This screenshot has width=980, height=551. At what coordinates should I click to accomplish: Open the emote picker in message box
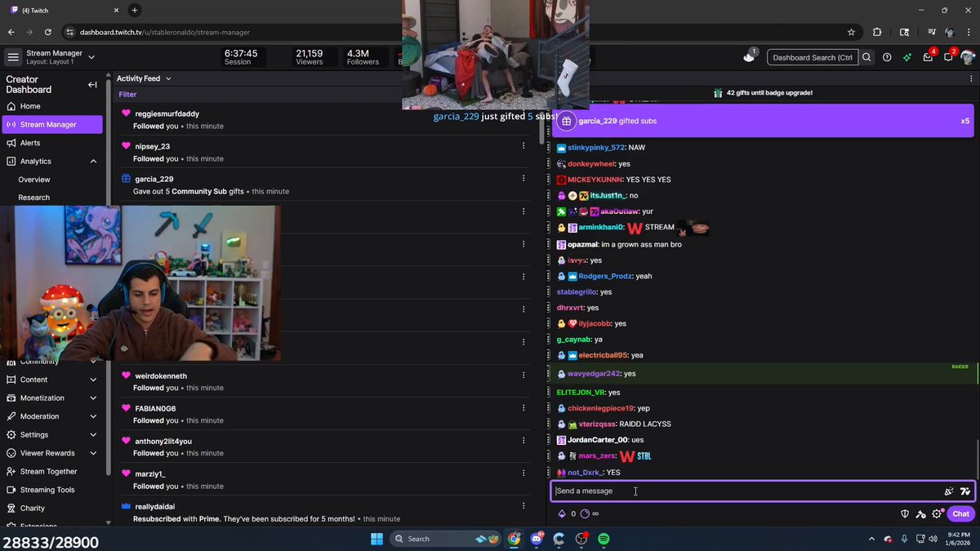pyautogui.click(x=965, y=491)
